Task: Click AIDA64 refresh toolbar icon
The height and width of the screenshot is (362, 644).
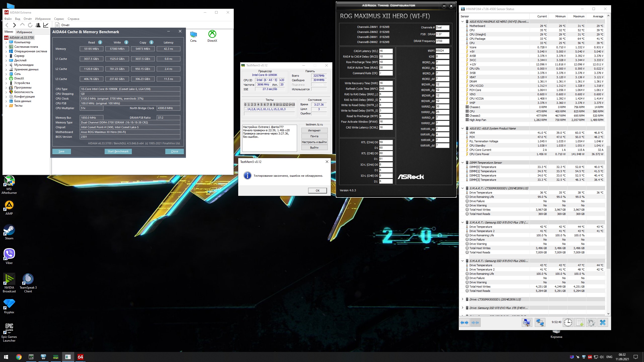Action: [x=30, y=25]
